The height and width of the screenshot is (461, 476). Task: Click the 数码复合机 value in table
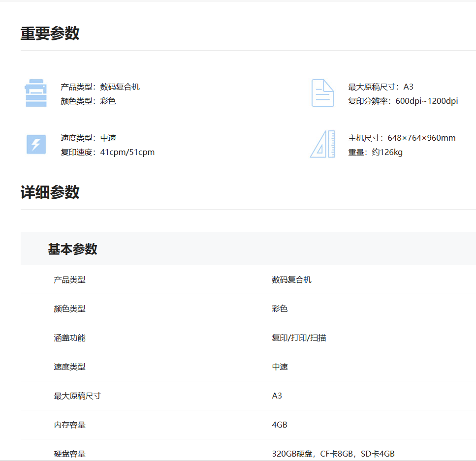pyautogui.click(x=291, y=280)
